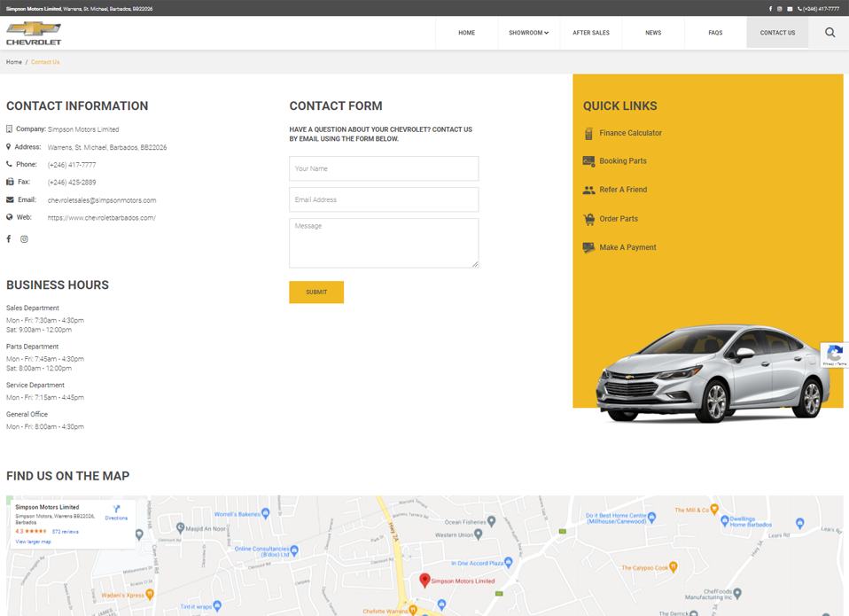Click the Message text area
The image size is (849, 616).
(x=384, y=242)
